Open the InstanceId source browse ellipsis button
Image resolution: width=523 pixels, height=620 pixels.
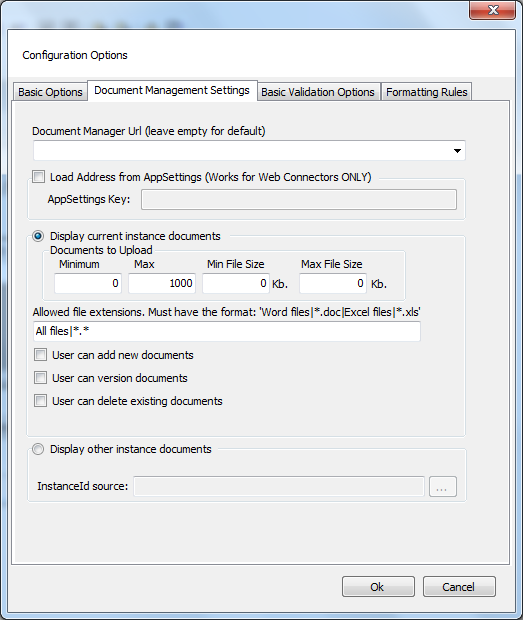pos(443,486)
